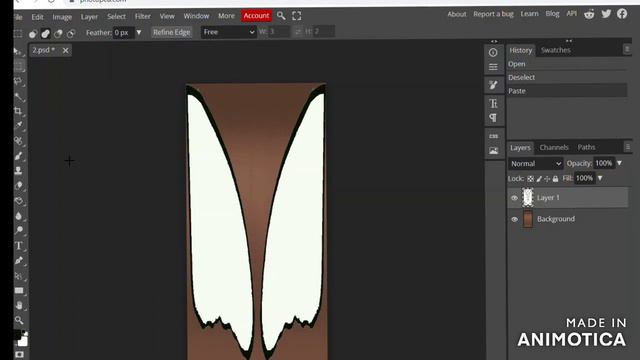The image size is (640, 360).
Task: Open the Feather value dropdown arrow
Action: (x=139, y=32)
